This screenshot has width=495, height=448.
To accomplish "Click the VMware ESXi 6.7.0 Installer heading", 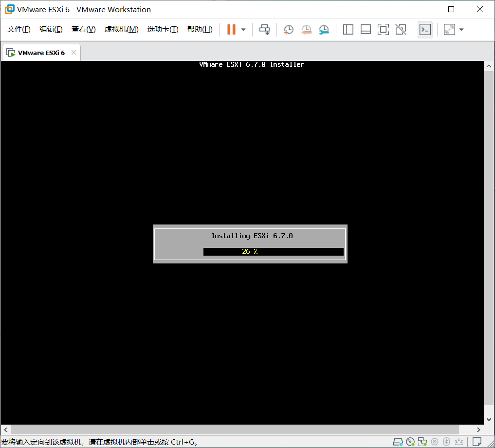I will [252, 64].
